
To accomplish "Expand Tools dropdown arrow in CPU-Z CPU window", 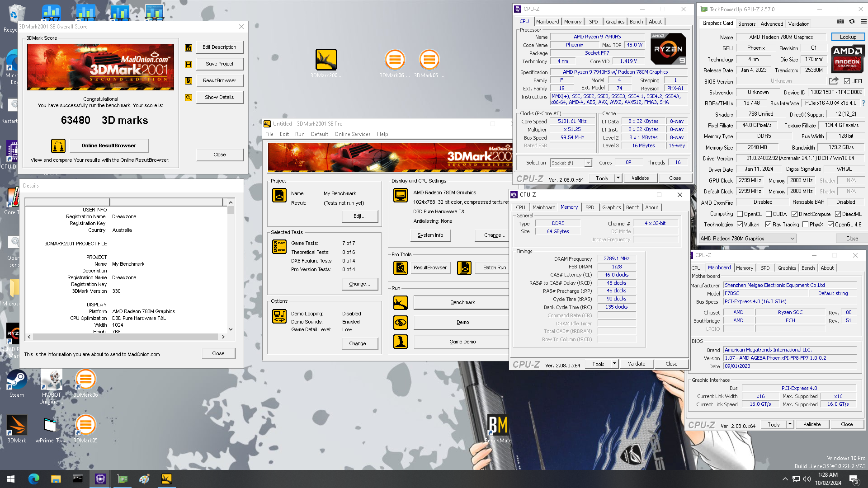I will [x=618, y=178].
